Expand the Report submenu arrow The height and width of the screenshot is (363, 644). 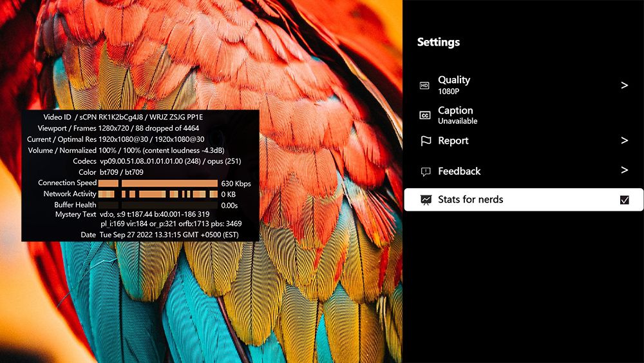(624, 141)
